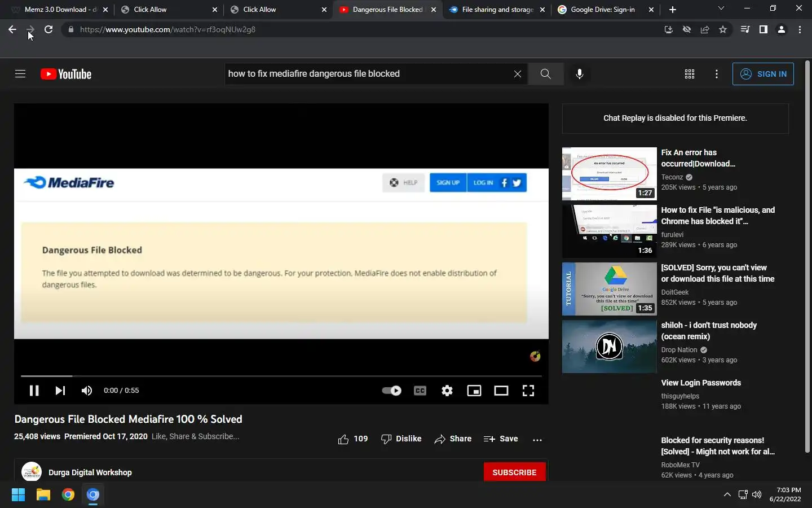812x508 pixels.
Task: Open Blocked for security reasons video title
Action: click(x=718, y=446)
